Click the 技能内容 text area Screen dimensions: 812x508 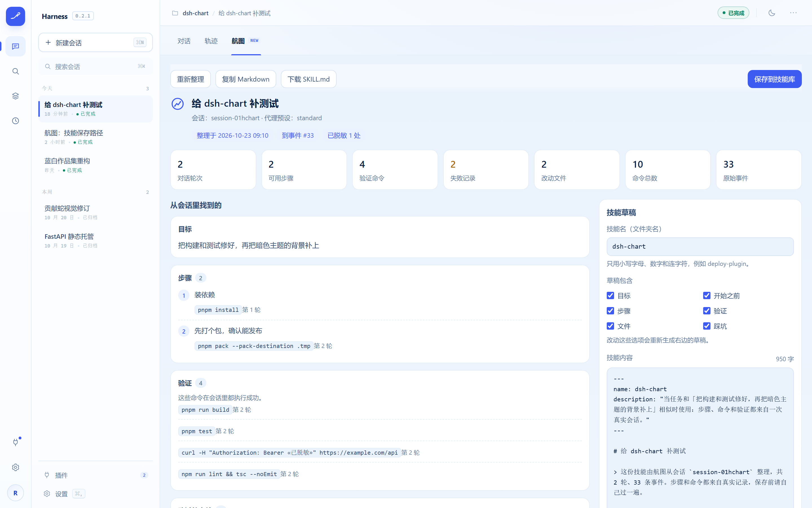pos(700,438)
